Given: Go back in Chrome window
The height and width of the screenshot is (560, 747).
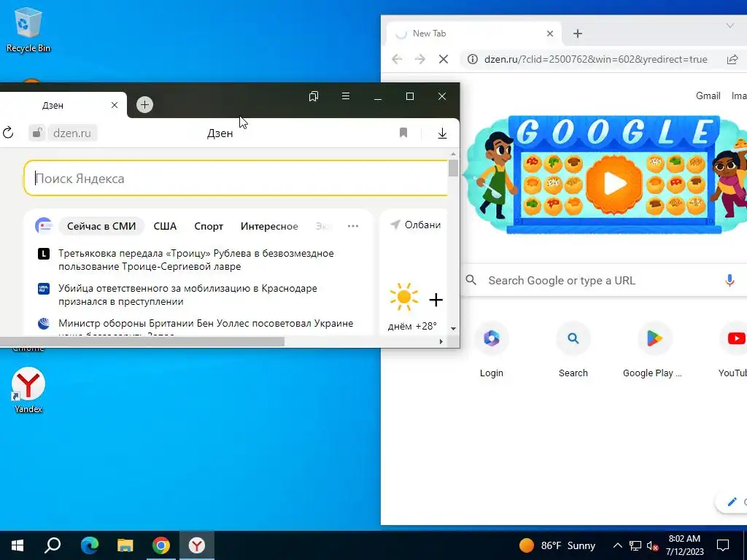Looking at the screenshot, I should (397, 59).
